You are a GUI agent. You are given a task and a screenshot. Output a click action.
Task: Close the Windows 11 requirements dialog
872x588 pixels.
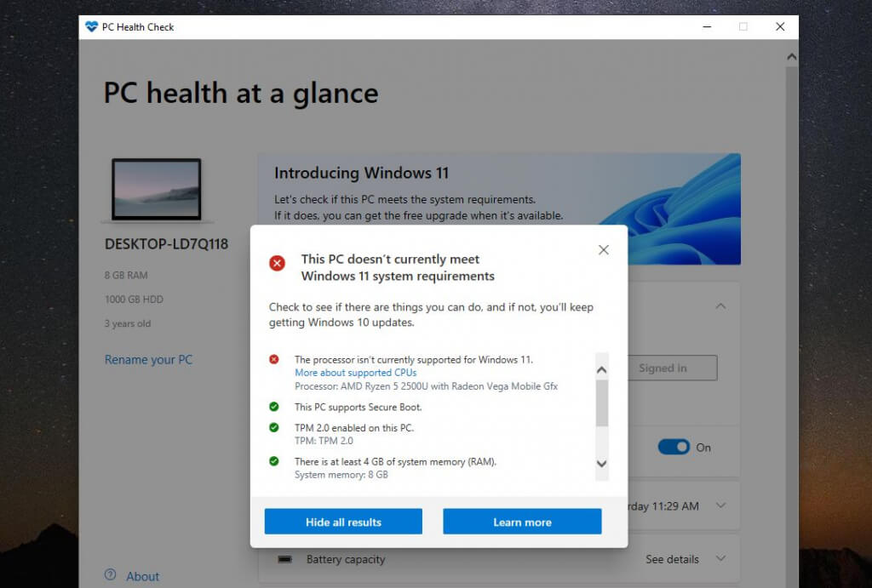604,250
